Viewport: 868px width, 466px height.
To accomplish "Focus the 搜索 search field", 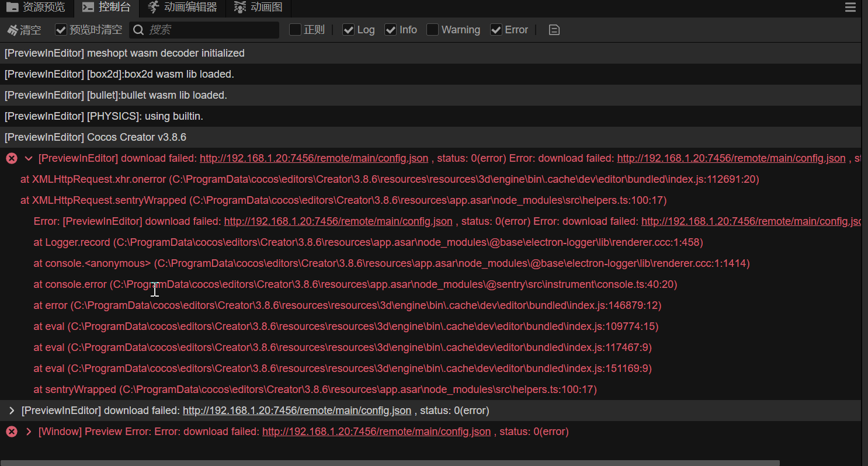I will [x=204, y=30].
